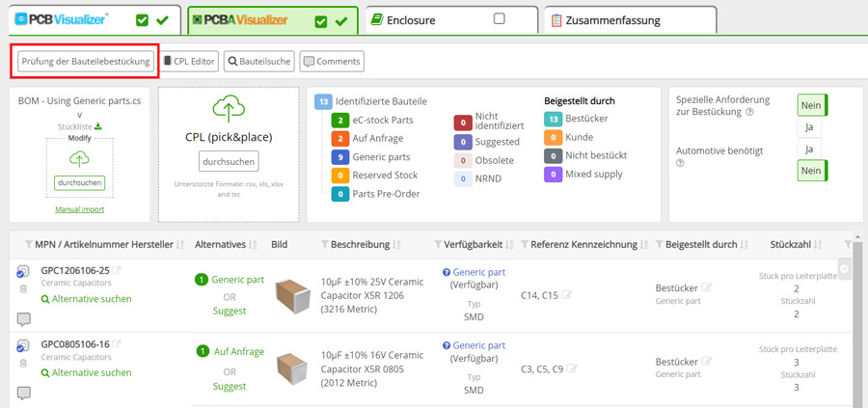Click Suggest in the GPC1206106-25 row
Screen dimensions: 868x408
pyautogui.click(x=230, y=311)
